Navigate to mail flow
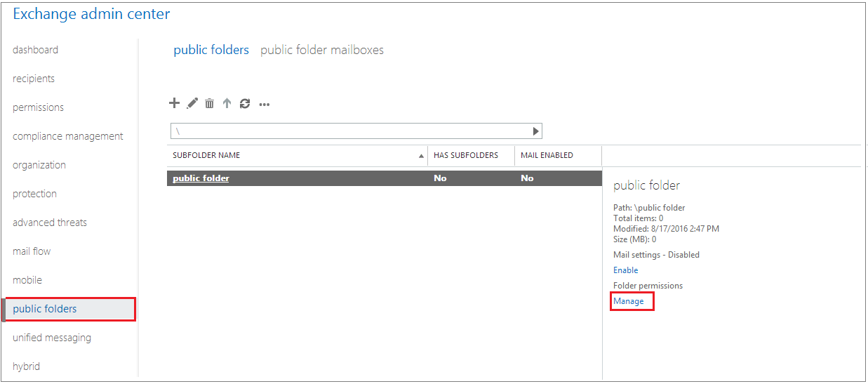The height and width of the screenshot is (384, 868). 32,251
